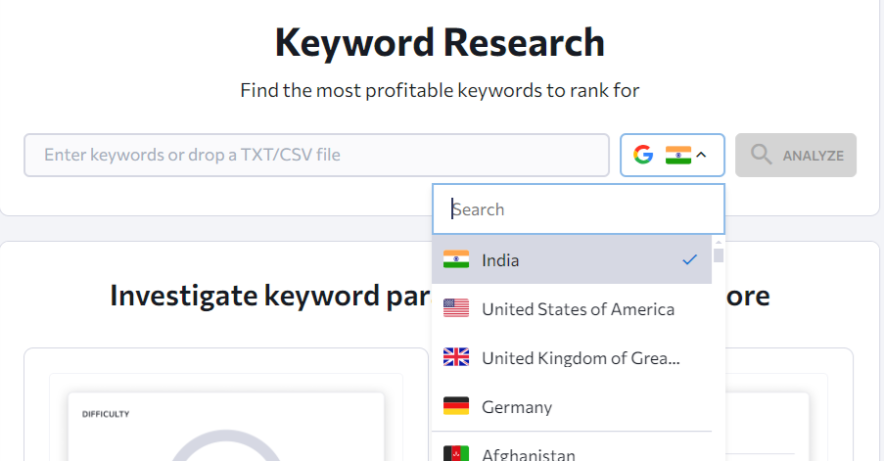Select United Kingdom from the country list

[580, 358]
